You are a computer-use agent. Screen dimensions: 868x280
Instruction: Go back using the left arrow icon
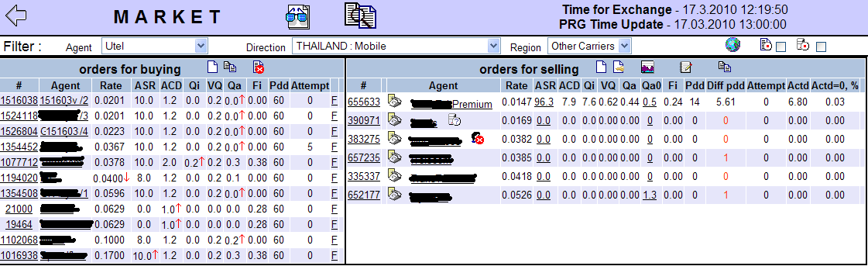pyautogui.click(x=15, y=15)
